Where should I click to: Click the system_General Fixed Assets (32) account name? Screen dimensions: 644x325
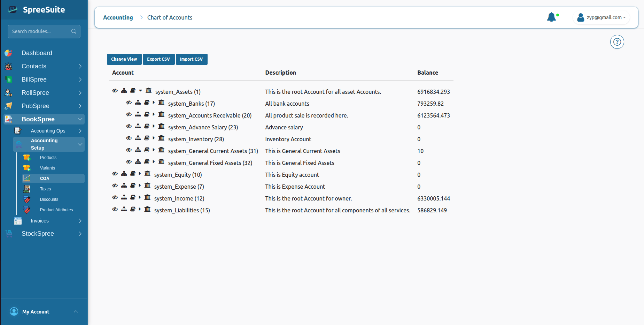(x=210, y=163)
